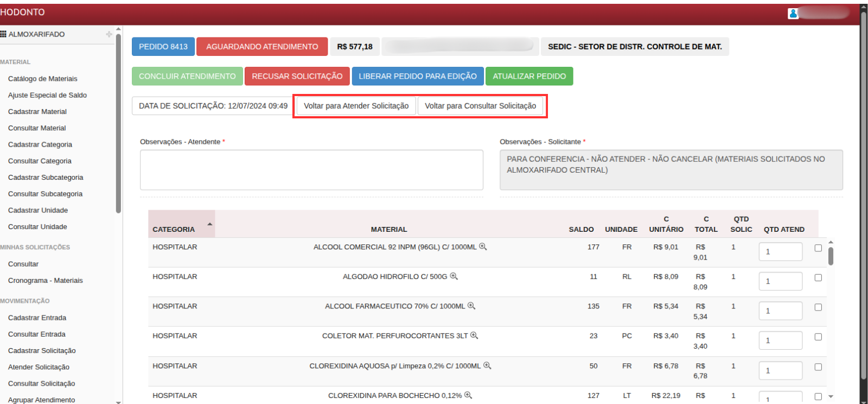Sort table by CATEGORIA column arrow

point(209,224)
